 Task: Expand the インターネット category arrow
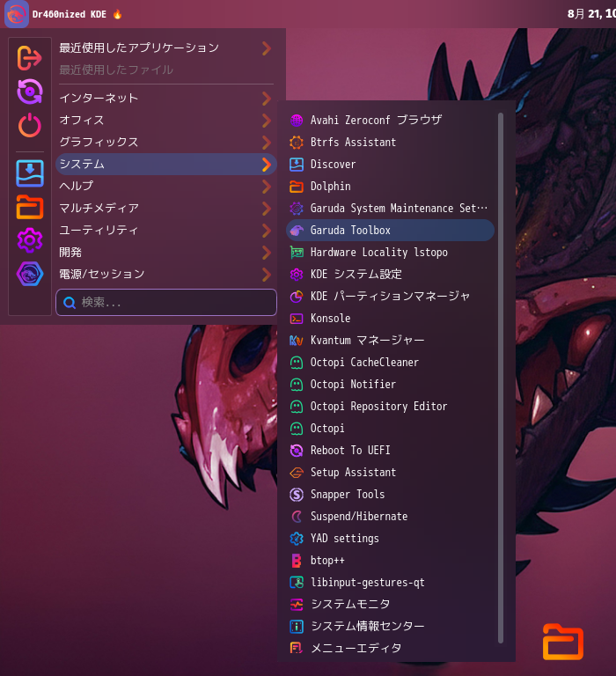267,99
